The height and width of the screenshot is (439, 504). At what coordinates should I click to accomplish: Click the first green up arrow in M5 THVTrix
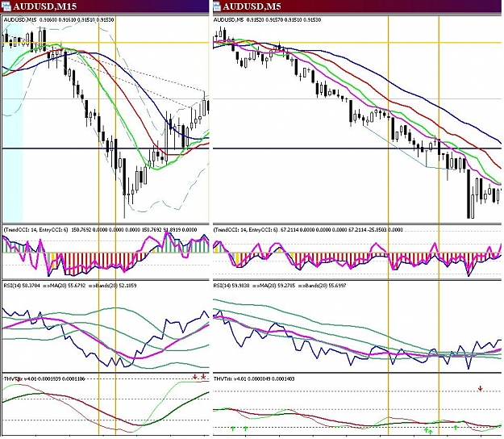(233, 429)
